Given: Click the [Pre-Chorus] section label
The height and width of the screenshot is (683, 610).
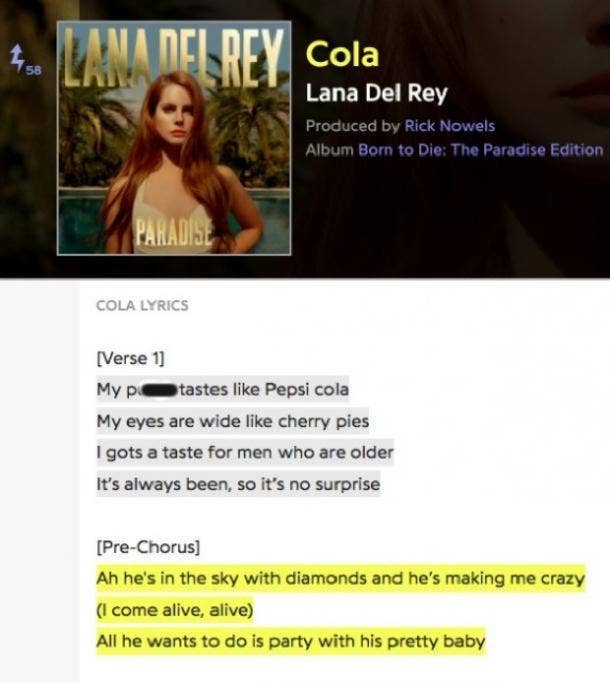Looking at the screenshot, I should point(148,547).
